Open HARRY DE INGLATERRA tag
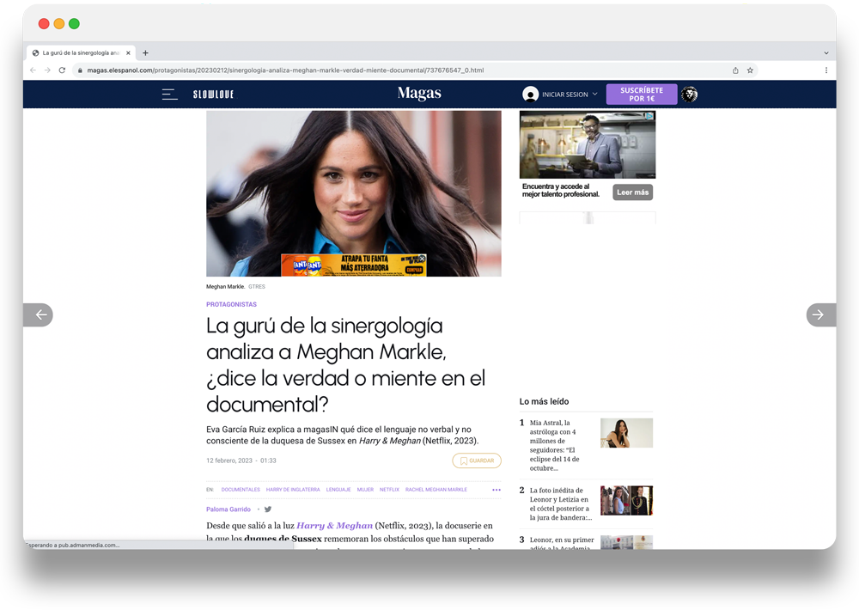859x616 pixels. tap(293, 490)
